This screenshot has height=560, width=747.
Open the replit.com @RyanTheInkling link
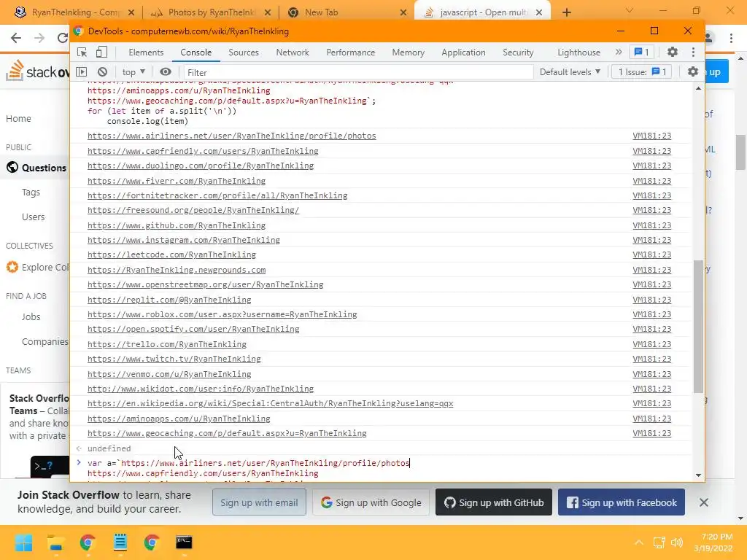[x=169, y=300]
